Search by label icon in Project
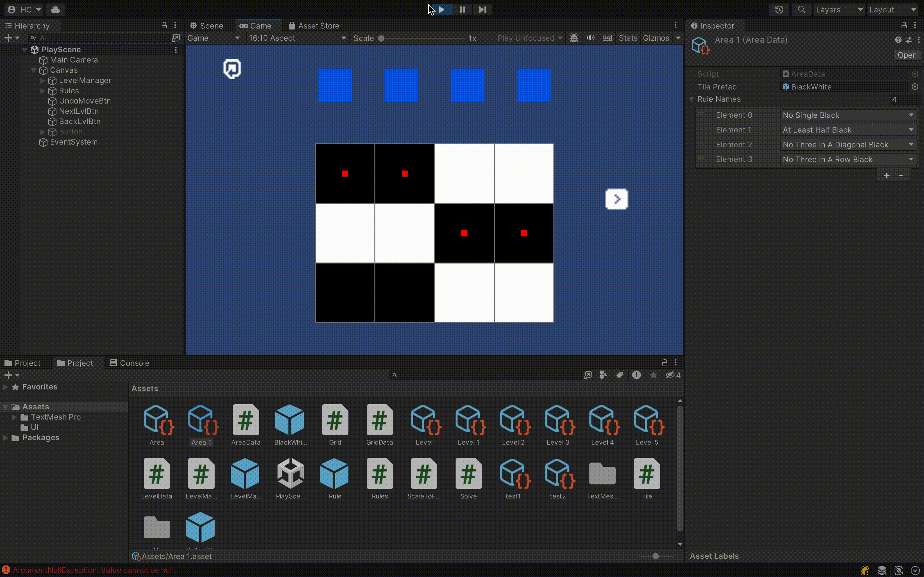 (620, 375)
